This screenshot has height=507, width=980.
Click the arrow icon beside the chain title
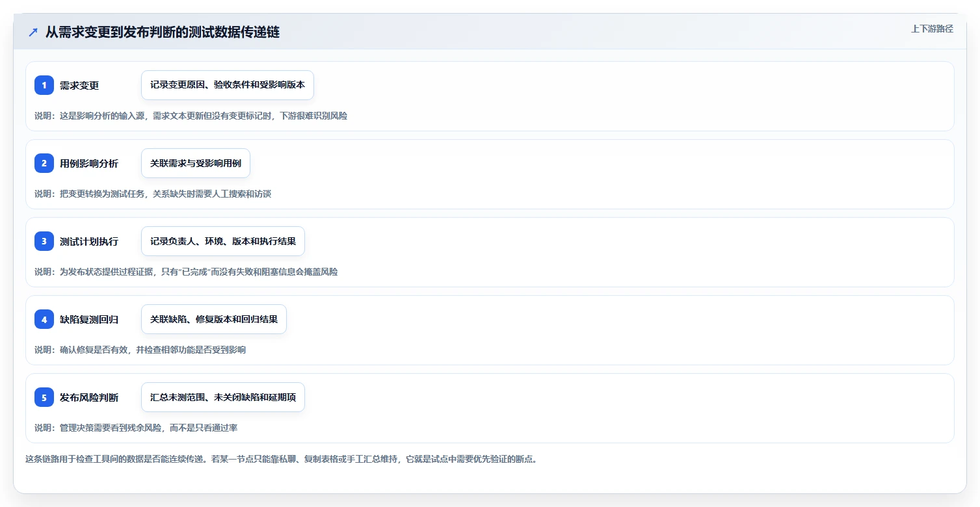[33, 32]
